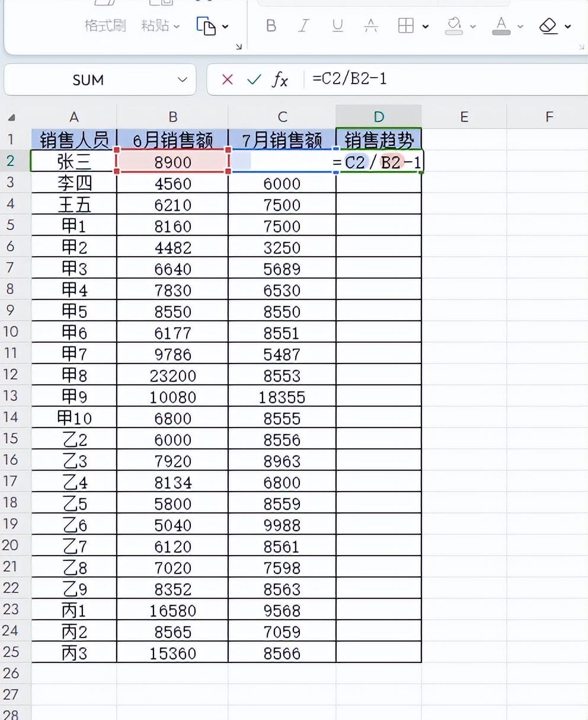The height and width of the screenshot is (720, 588).
Task: Open the Eraser clear dropdown arrow
Action: coord(568,27)
